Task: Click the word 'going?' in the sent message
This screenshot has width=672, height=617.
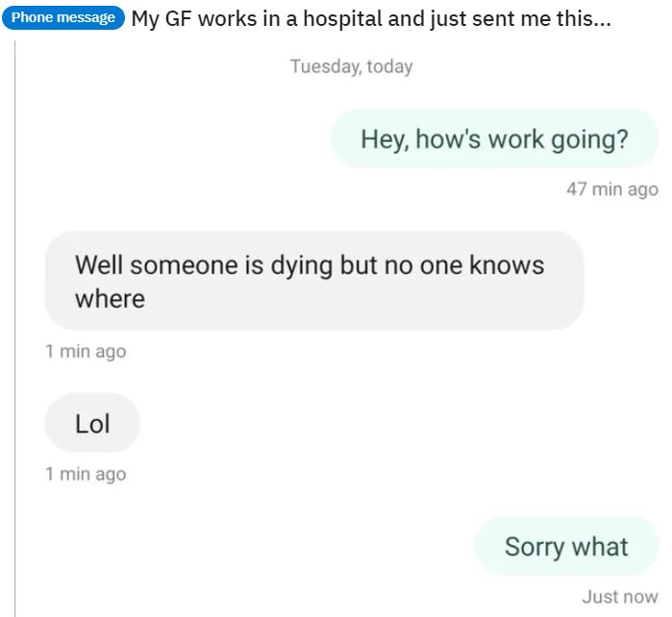Action: 589,140
